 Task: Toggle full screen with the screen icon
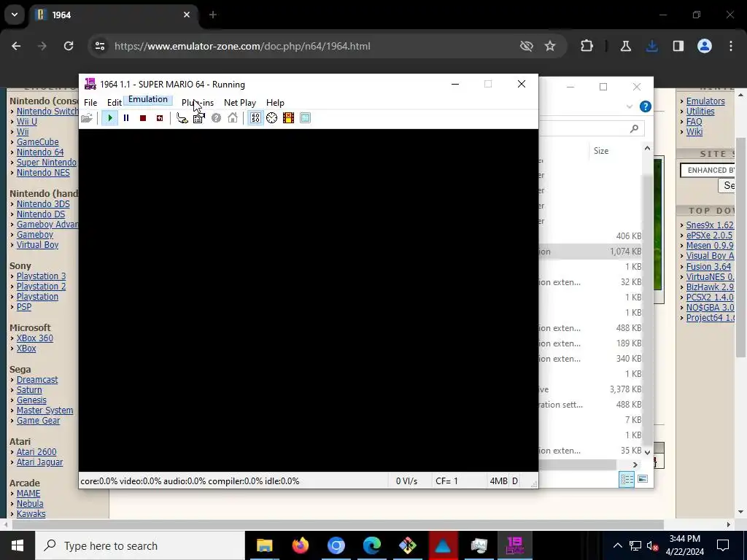[x=306, y=118]
